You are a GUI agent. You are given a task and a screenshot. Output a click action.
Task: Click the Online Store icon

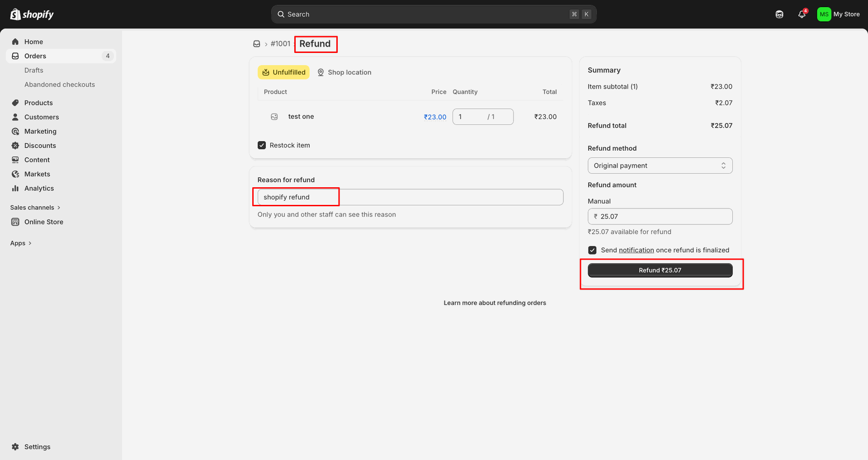pos(15,222)
